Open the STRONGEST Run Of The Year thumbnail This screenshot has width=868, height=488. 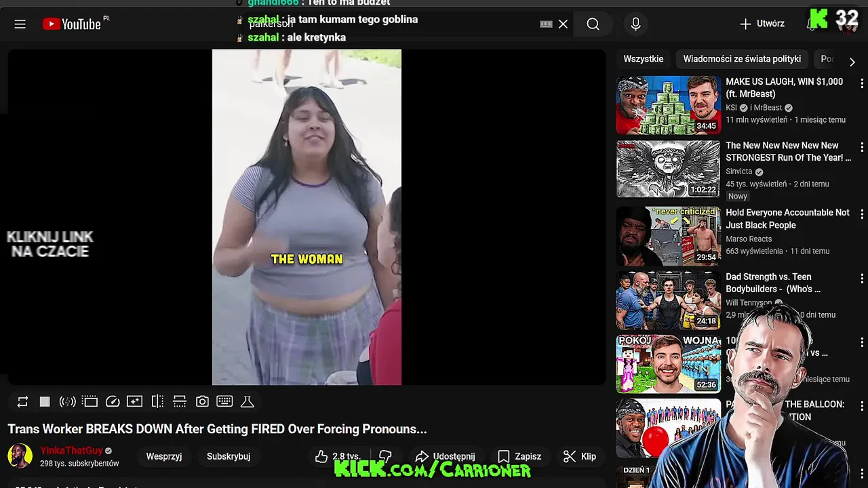tap(668, 169)
